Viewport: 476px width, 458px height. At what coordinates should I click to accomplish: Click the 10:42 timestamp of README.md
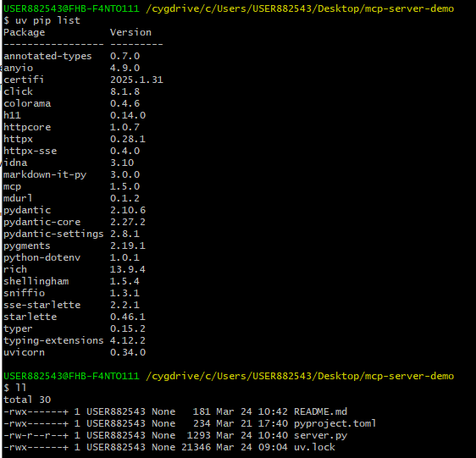click(x=273, y=411)
